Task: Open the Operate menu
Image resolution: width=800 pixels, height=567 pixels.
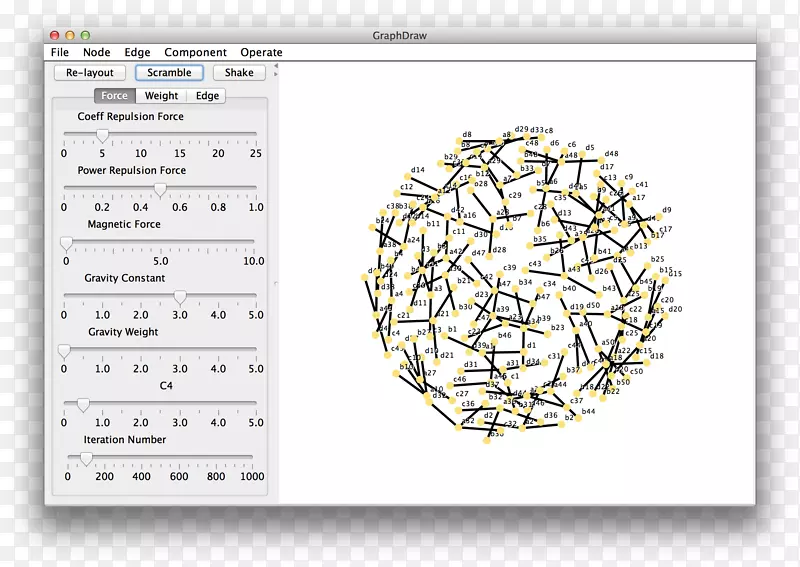Action: [261, 52]
